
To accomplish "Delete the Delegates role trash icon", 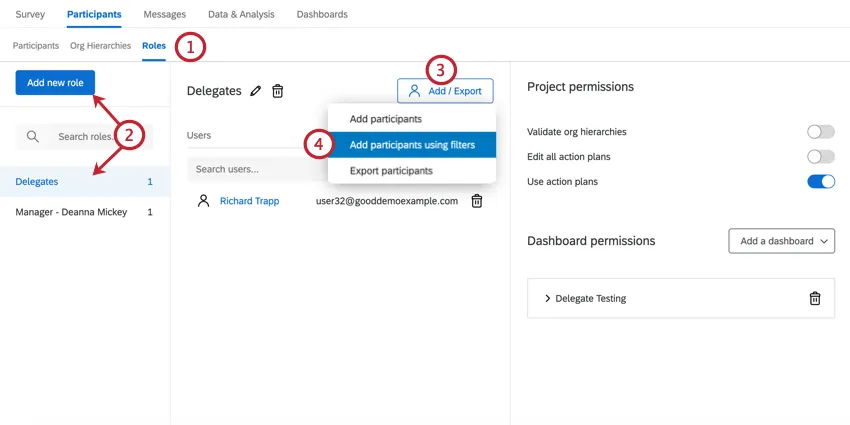I will [x=278, y=91].
